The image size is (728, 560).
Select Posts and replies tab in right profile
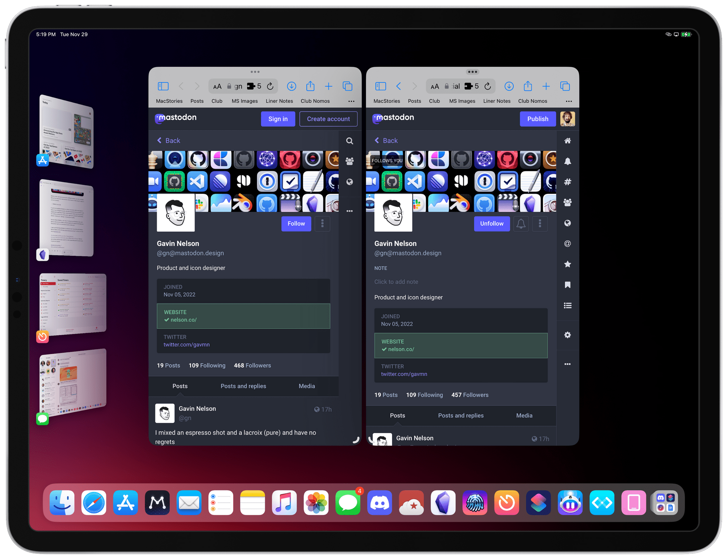[461, 415]
